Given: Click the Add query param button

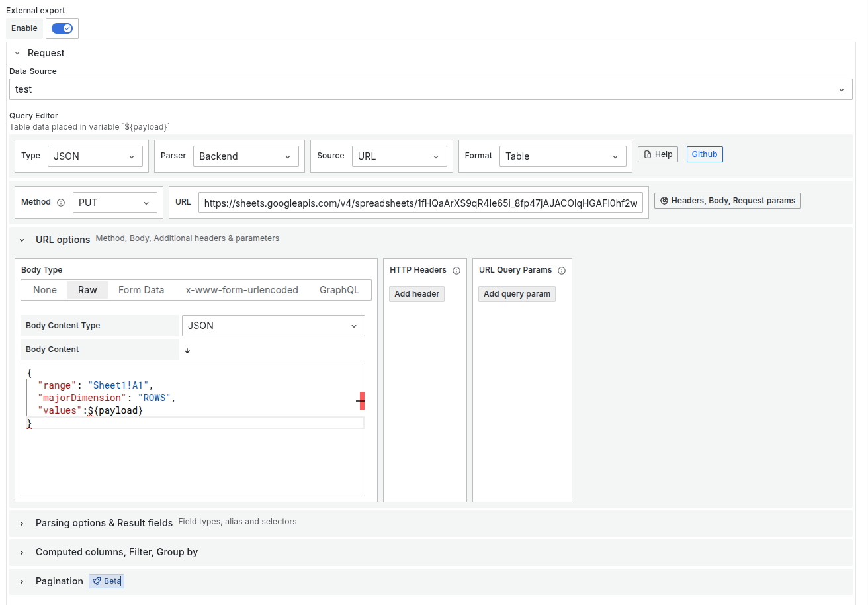Looking at the screenshot, I should (517, 293).
